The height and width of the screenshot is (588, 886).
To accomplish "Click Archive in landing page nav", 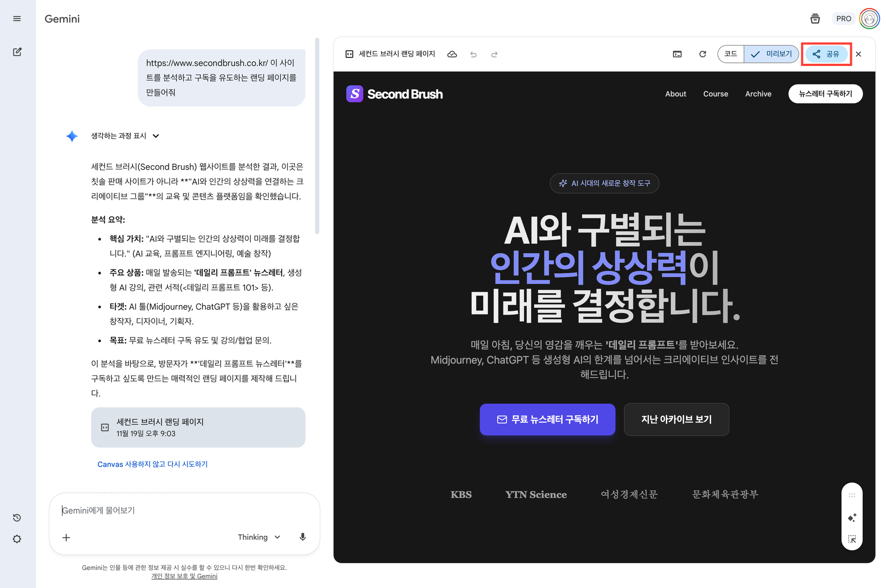I will click(758, 94).
